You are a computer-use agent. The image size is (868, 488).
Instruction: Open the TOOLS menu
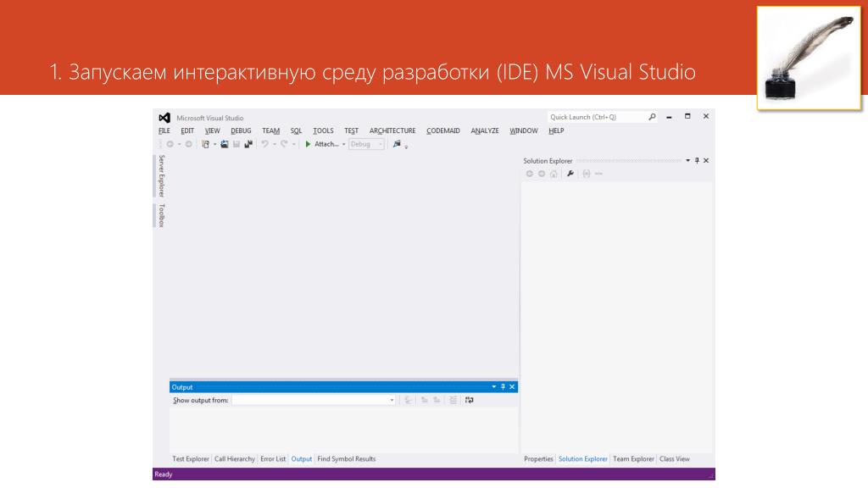pyautogui.click(x=323, y=131)
